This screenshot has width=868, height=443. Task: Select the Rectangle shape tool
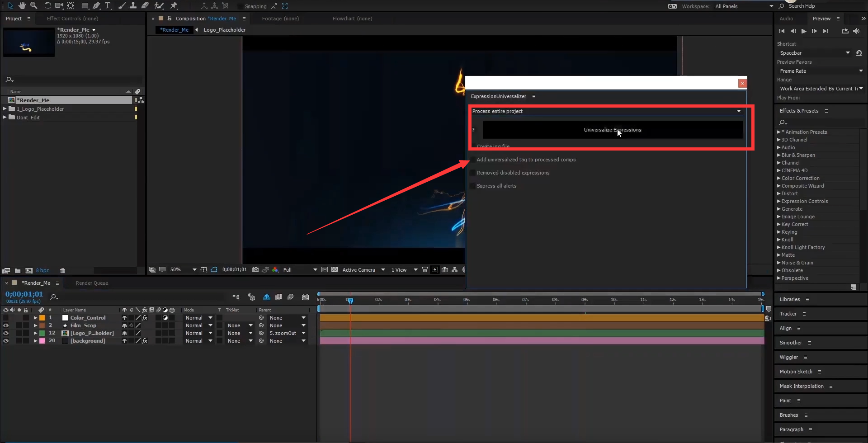click(x=85, y=6)
